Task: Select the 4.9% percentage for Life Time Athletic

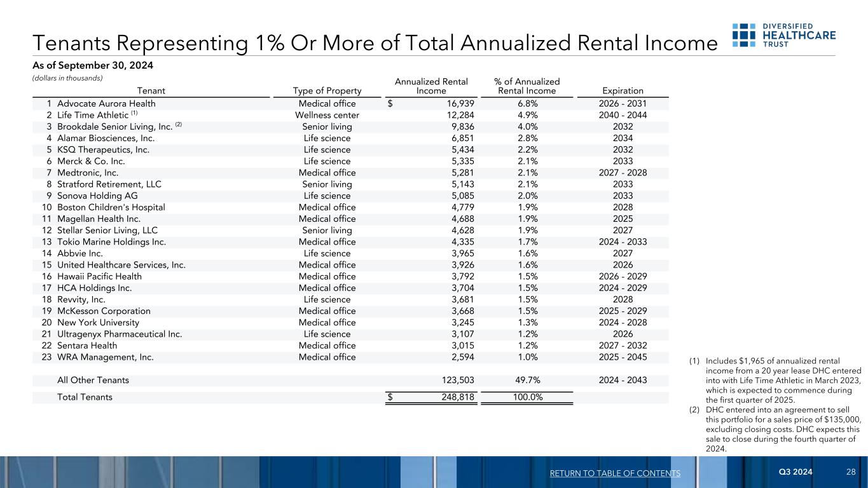Action: [x=527, y=115]
